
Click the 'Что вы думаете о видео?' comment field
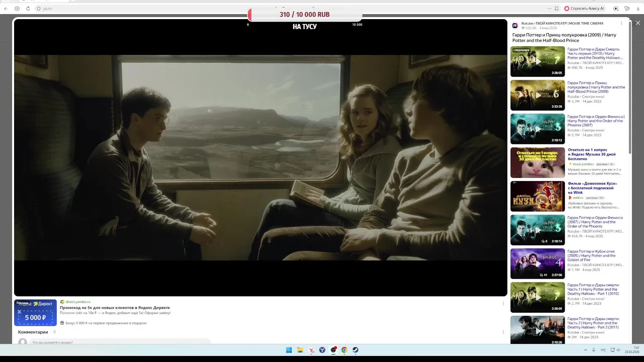pos(121,342)
